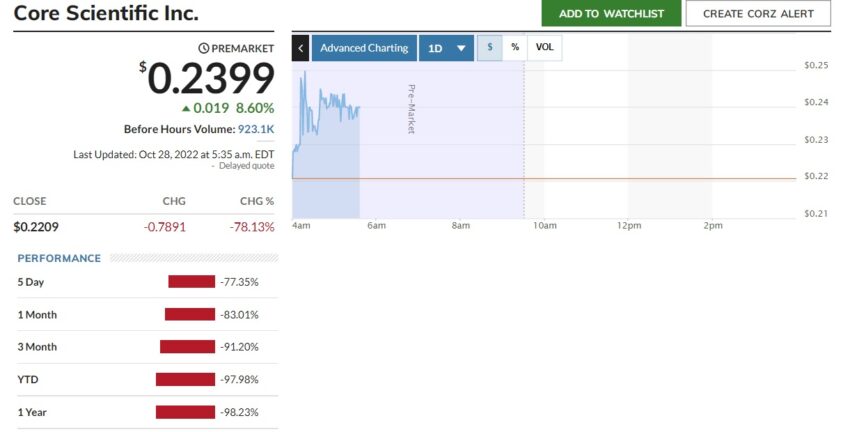Collapse chart using left chevron icon

pyautogui.click(x=300, y=48)
